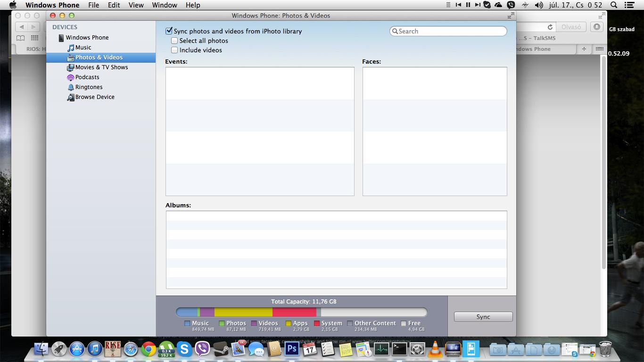
Task: Click inside the Albums list box
Action: [x=336, y=249]
